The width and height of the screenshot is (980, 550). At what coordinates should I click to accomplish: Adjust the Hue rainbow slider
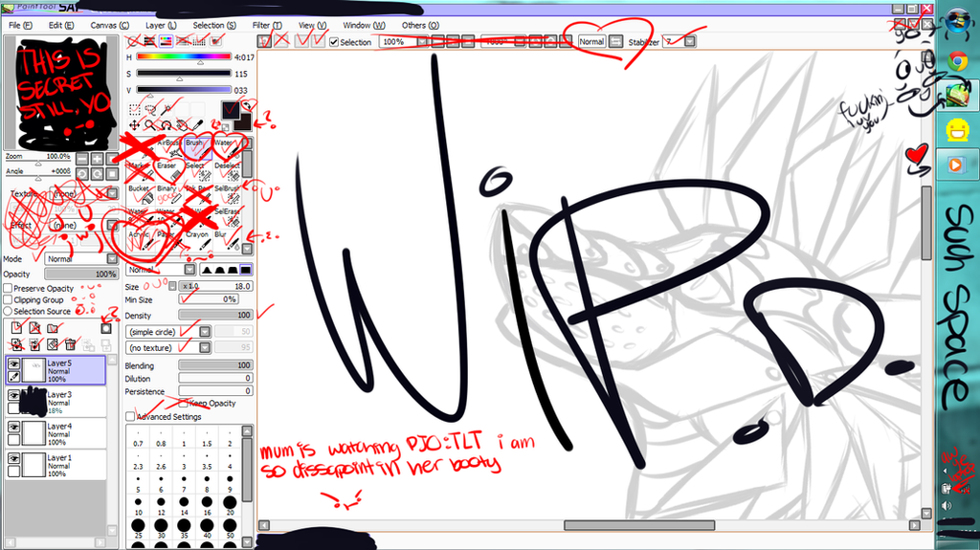pyautogui.click(x=184, y=56)
